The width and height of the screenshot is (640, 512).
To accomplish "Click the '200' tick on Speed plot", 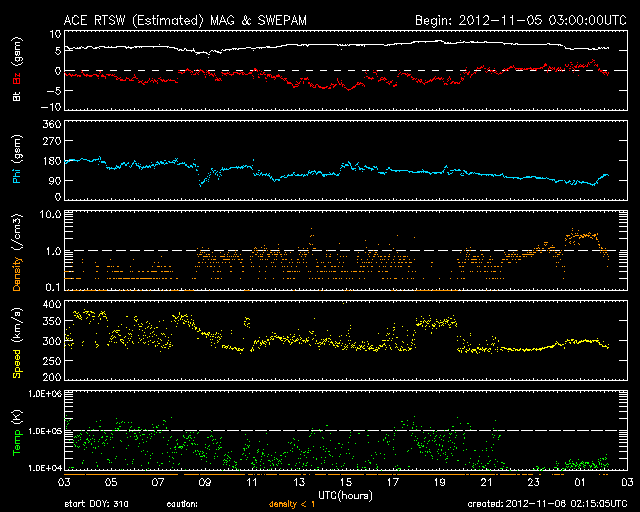I will 52,377.
